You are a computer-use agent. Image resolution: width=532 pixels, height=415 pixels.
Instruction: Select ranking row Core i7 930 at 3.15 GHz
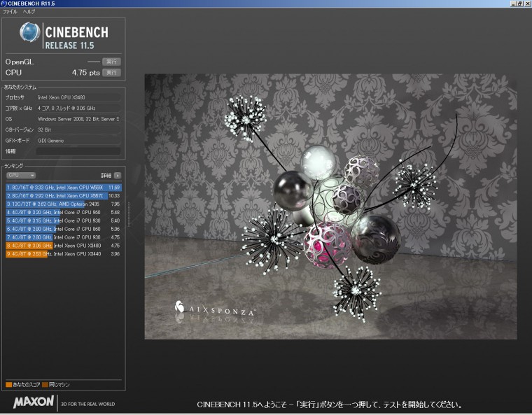64,220
